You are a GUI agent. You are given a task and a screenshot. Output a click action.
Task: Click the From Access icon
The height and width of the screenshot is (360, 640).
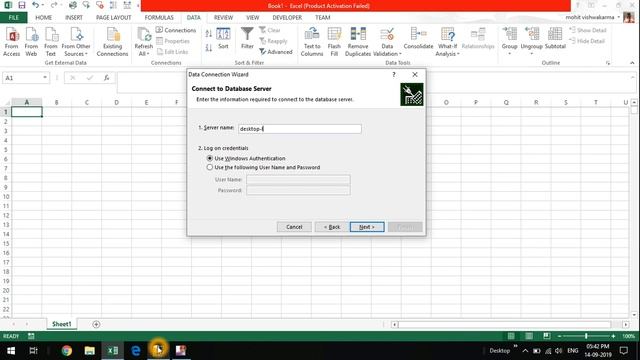(11, 42)
